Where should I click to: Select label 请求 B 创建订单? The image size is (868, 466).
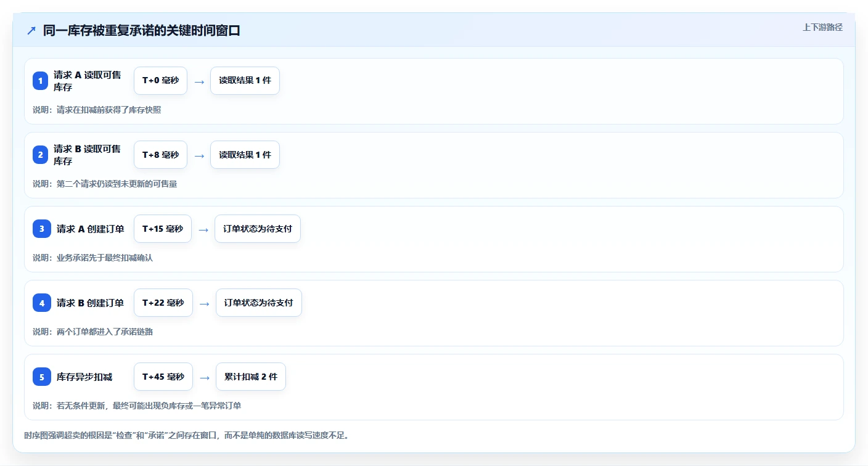91,303
